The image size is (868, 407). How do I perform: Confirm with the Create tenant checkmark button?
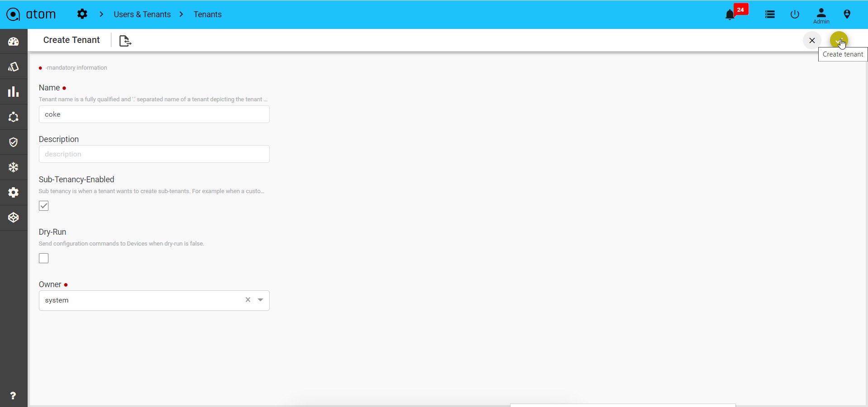coord(839,40)
